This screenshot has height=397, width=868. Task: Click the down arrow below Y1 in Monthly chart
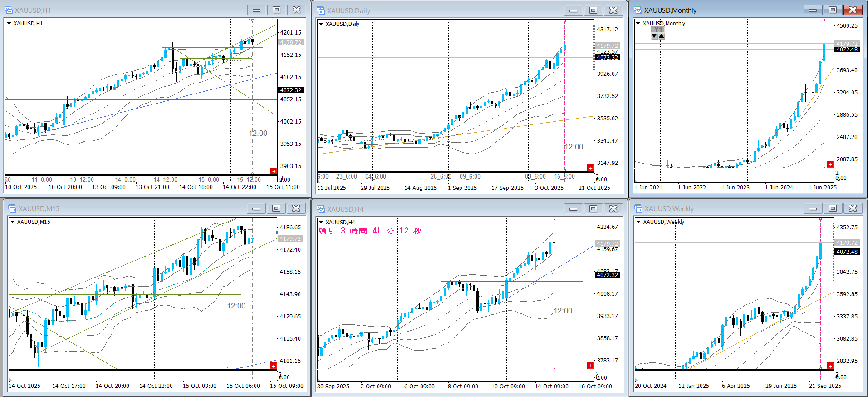[x=654, y=36]
